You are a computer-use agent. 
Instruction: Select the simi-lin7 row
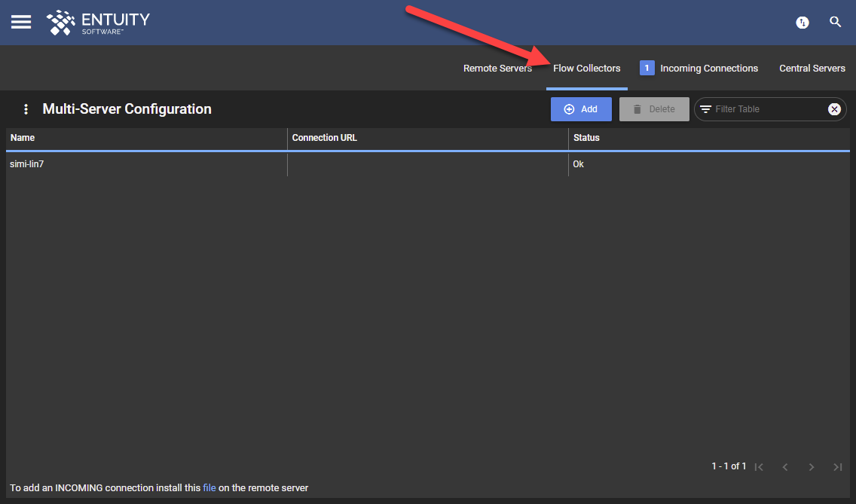coord(427,164)
